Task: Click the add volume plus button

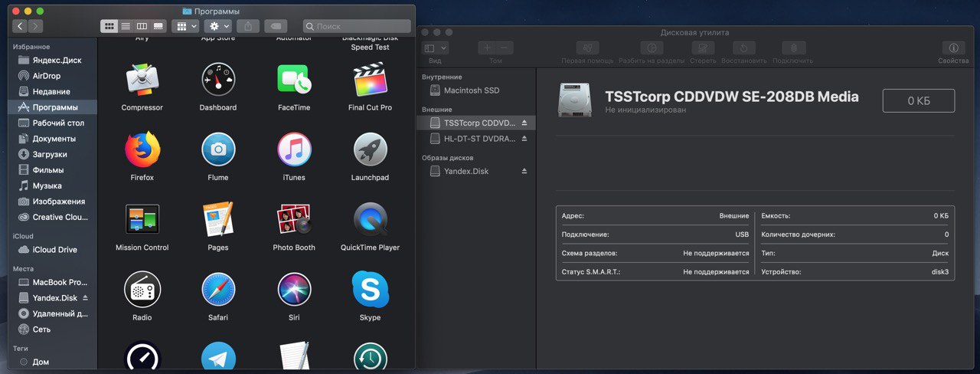Action: tap(487, 48)
